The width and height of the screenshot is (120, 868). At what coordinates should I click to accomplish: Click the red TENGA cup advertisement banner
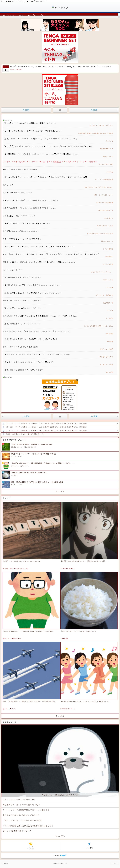60,90
